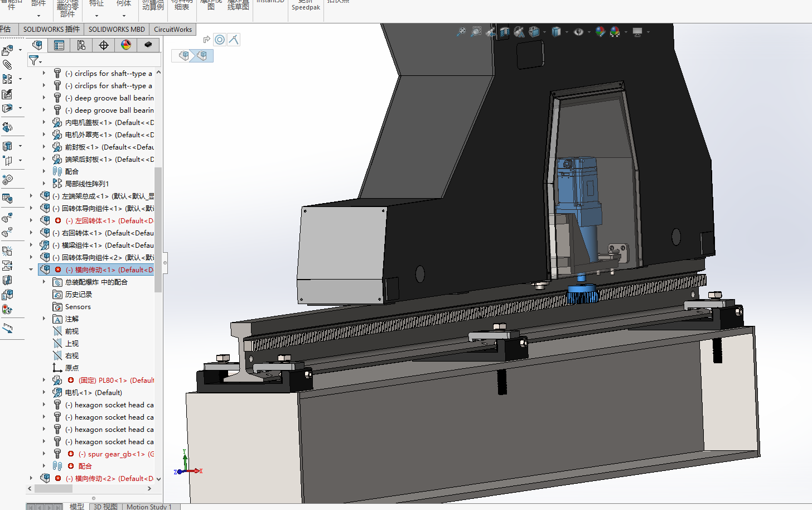Open the Motion Study 1 tab
The height and width of the screenshot is (510, 812).
pos(149,506)
